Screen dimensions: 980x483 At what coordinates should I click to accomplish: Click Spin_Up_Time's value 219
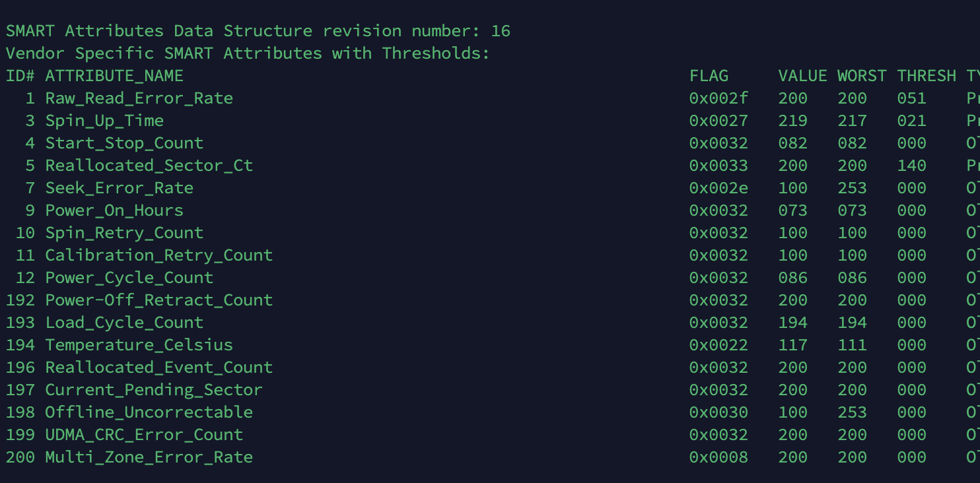click(792, 121)
